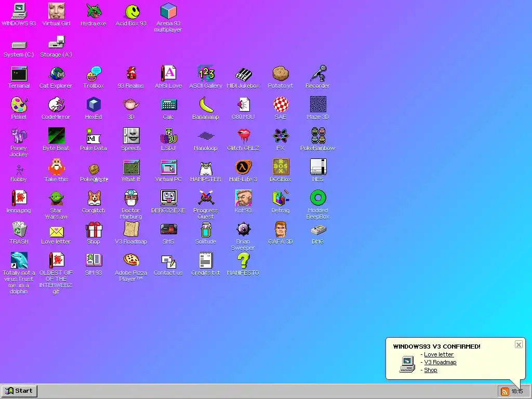Open the 3D teapot icon
Image resolution: width=532 pixels, height=399 pixels.
tap(131, 104)
